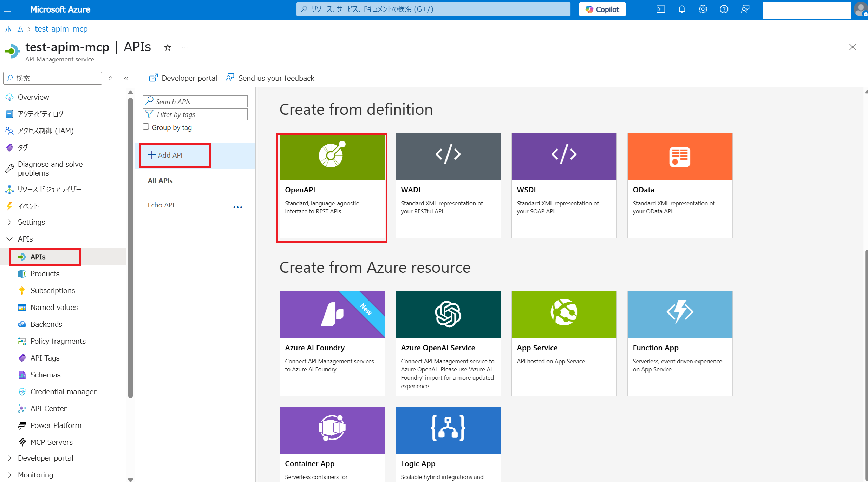
Task: Open MCP Servers in sidebar
Action: coord(52,442)
